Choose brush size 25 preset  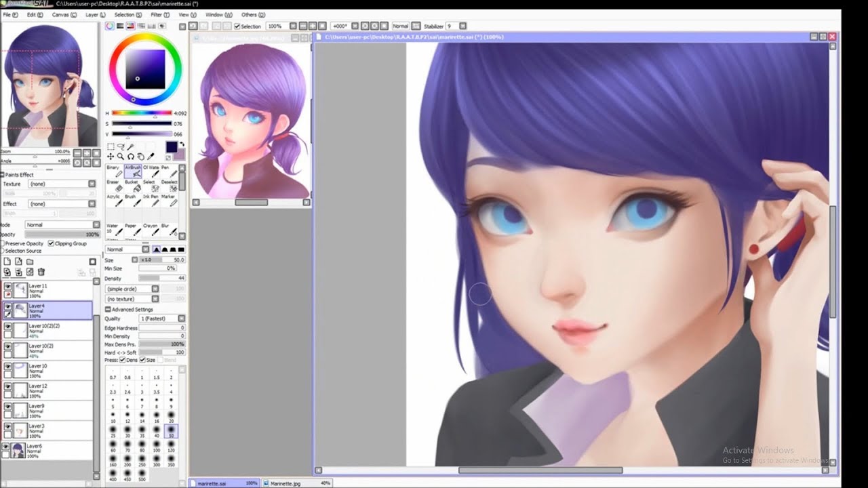[113, 431]
